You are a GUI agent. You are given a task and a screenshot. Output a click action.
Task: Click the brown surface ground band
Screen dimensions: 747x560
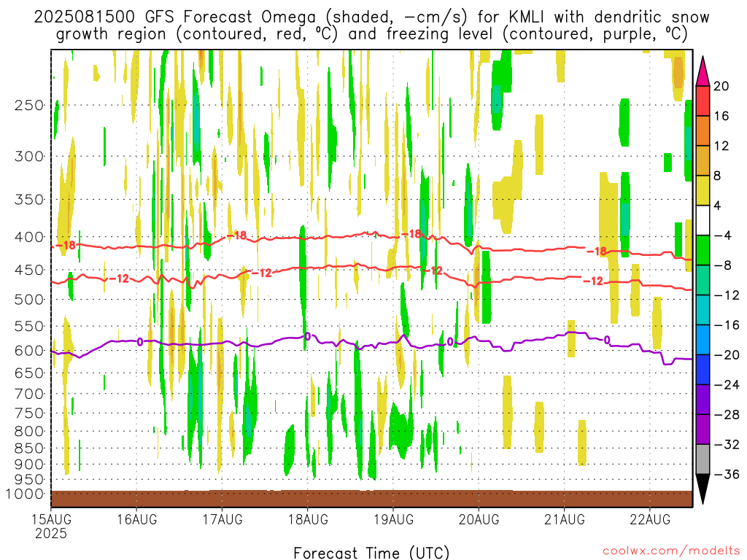click(x=371, y=499)
